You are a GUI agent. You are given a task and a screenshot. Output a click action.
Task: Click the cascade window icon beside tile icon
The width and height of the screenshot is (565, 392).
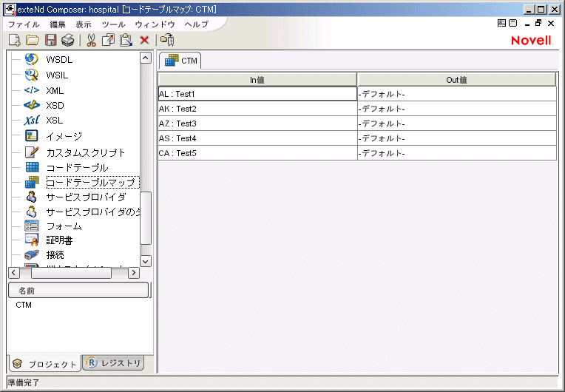(x=512, y=23)
